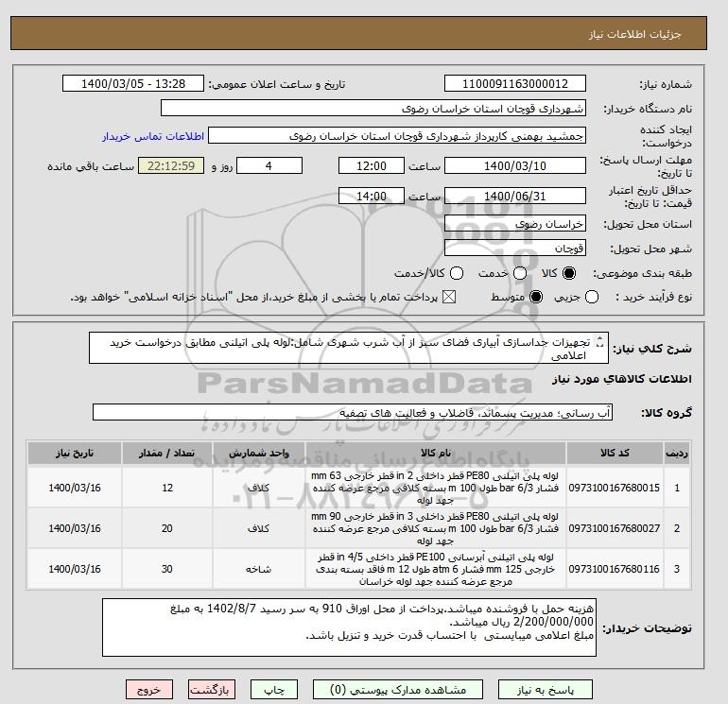Image resolution: width=728 pixels, height=704 pixels.
Task: Click the validity time field 14:00
Action: 372,196
